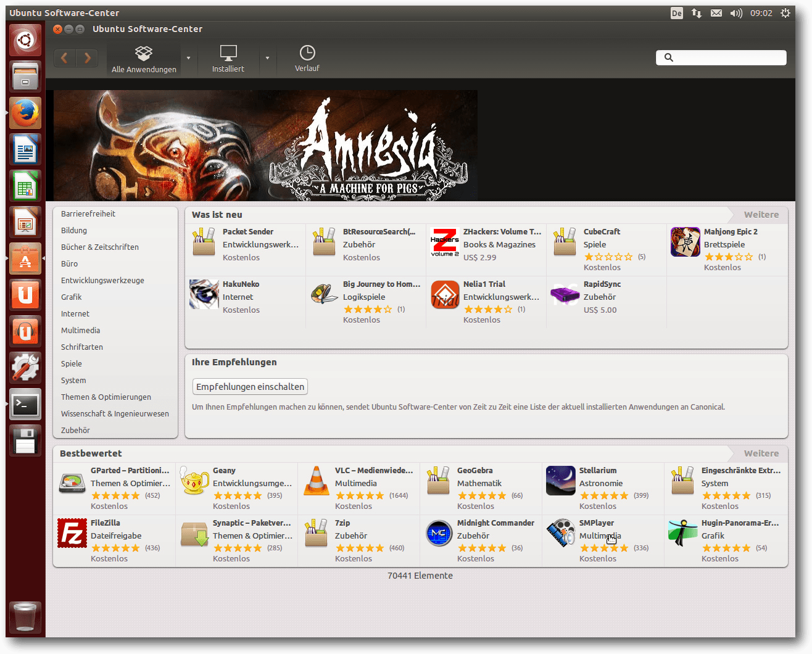This screenshot has width=812, height=654.
Task: Open the GeoGebra app icon
Action: point(438,480)
